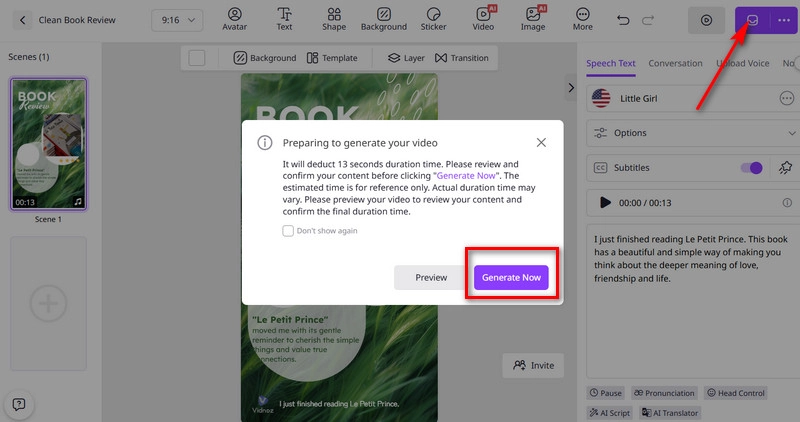Check the Don't show again checkbox

click(288, 231)
